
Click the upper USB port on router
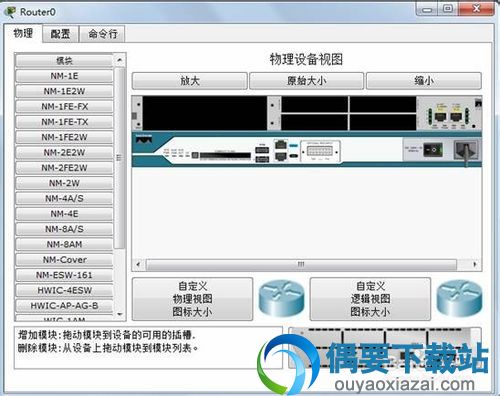coord(262,150)
